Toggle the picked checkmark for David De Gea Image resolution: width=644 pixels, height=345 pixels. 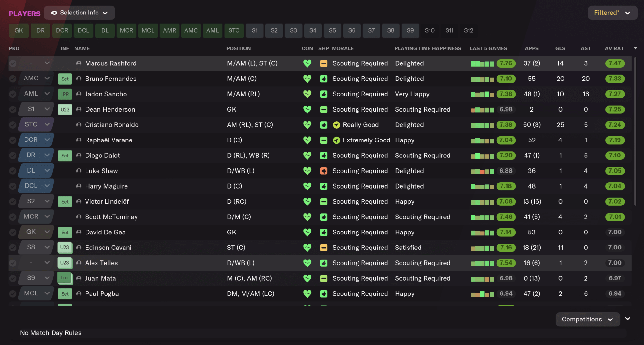13,233
